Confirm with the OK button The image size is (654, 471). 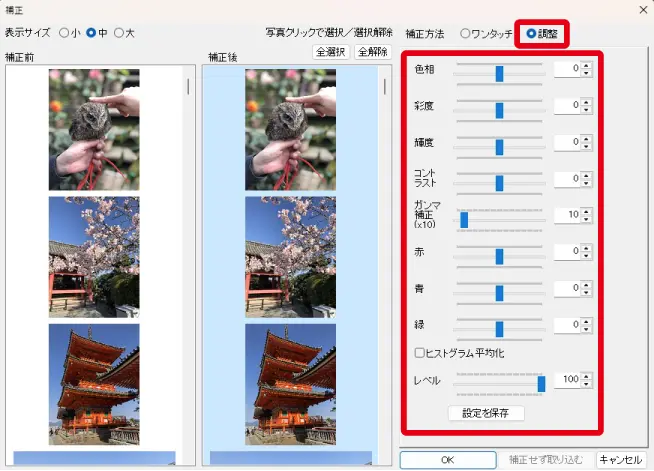click(x=448, y=460)
